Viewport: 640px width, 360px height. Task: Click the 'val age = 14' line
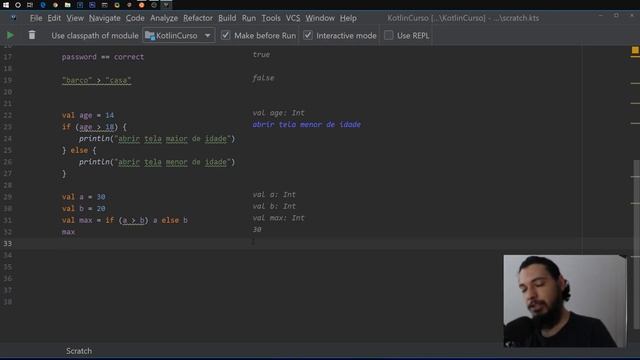[88, 115]
